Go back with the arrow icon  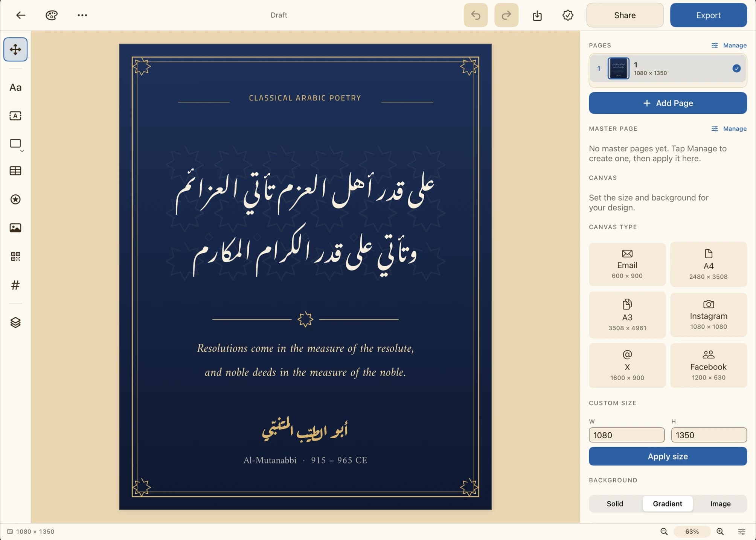[x=21, y=15]
